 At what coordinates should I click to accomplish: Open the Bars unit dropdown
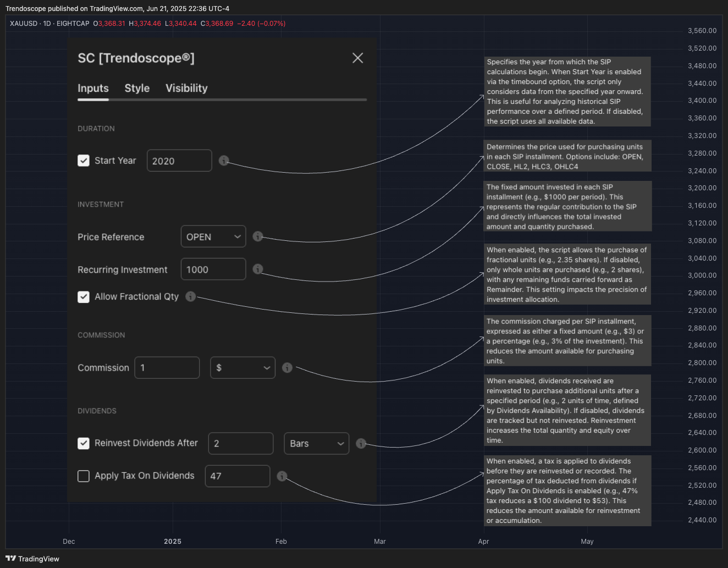[x=317, y=443]
